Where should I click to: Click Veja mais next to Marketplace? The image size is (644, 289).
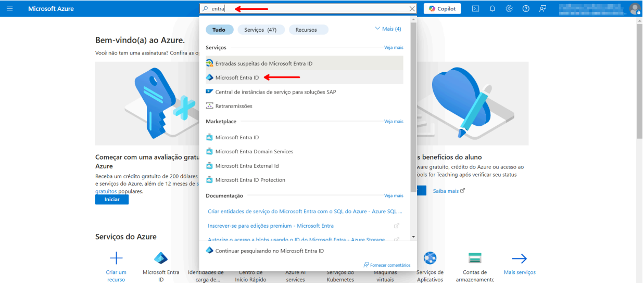pos(394,121)
